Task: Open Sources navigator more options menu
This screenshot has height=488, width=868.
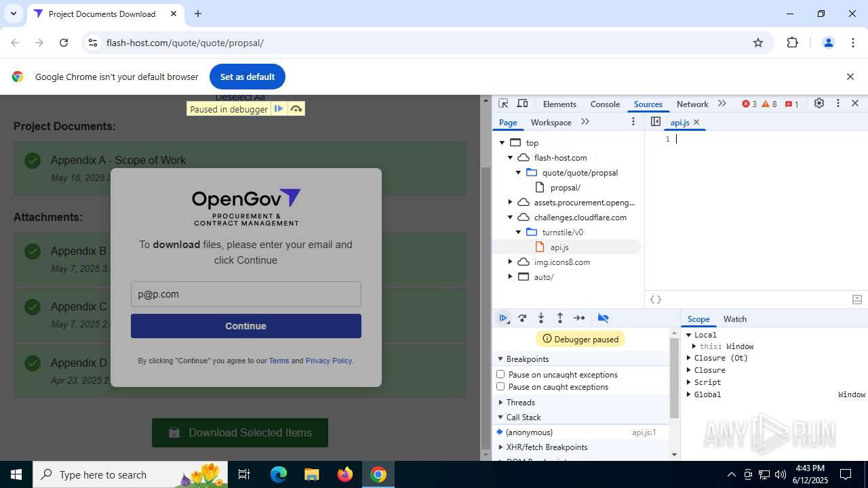Action: pyautogui.click(x=633, y=122)
